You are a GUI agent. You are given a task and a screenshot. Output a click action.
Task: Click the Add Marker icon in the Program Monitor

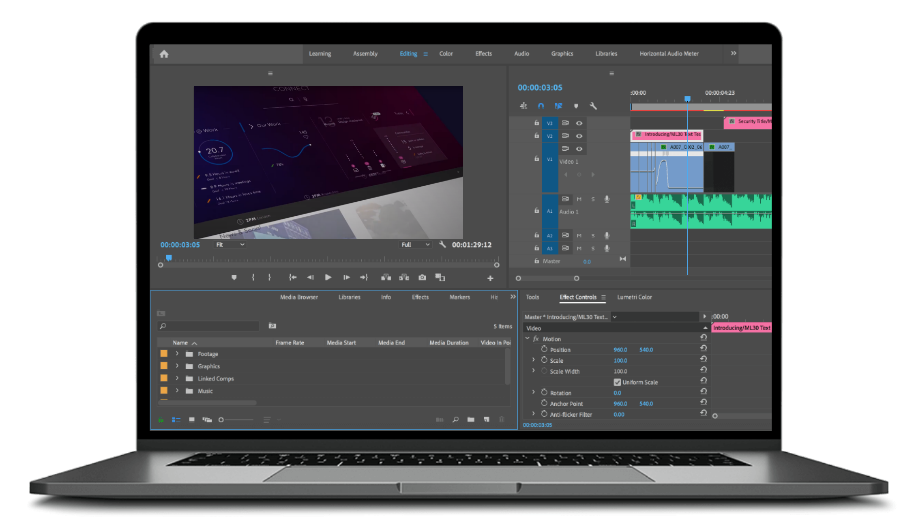pyautogui.click(x=234, y=277)
